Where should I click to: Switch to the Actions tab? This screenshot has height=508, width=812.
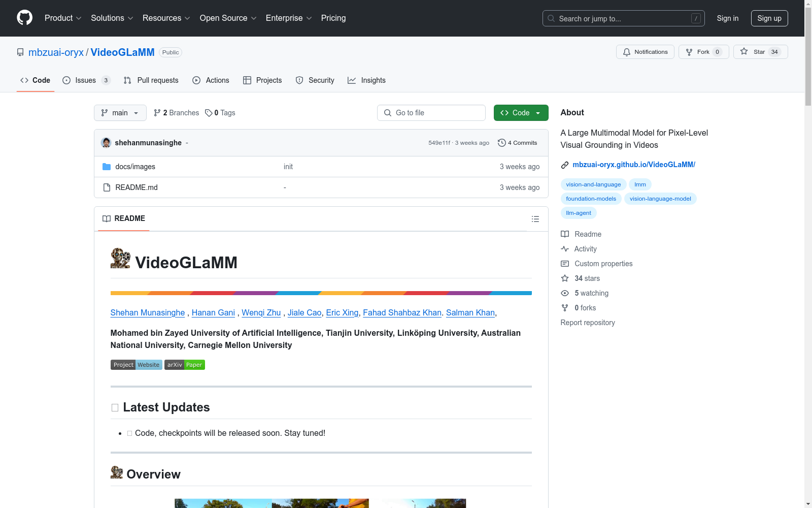click(211, 80)
